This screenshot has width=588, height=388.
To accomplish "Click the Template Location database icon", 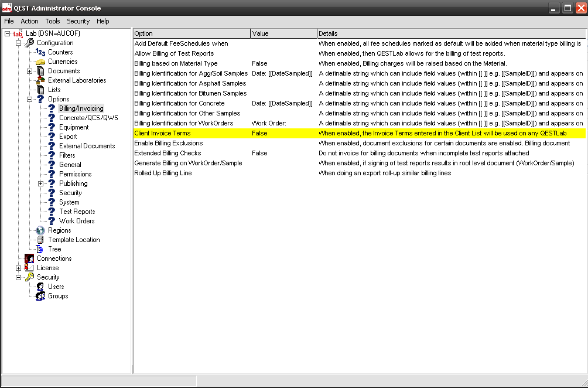I will tap(40, 240).
